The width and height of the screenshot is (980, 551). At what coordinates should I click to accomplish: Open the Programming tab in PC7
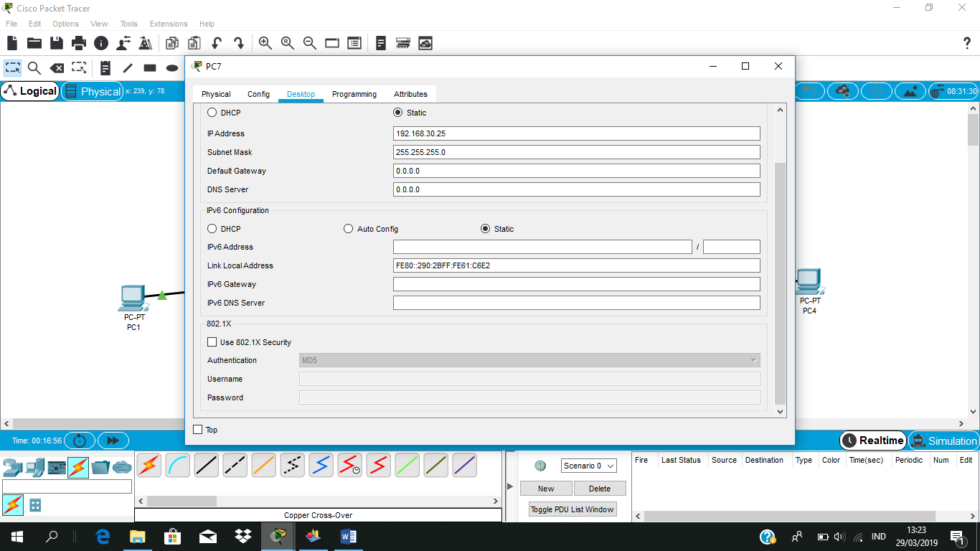[x=354, y=94]
